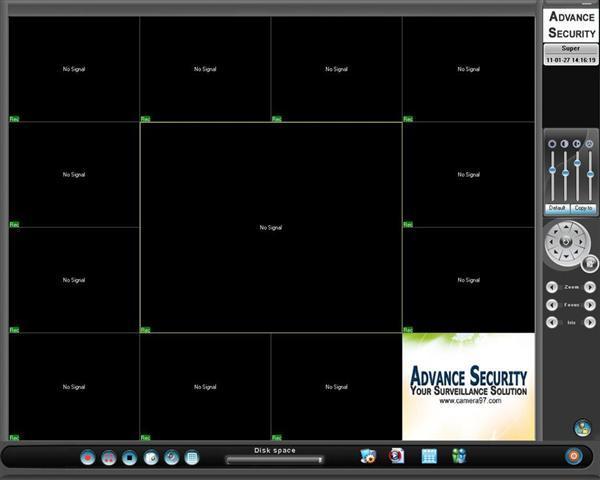Click the Zoom increase right arrow
The image size is (600, 480).
coord(590,287)
